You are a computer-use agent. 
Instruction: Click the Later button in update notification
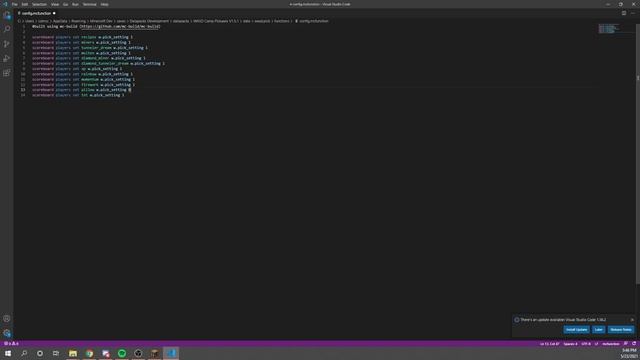tap(598, 329)
